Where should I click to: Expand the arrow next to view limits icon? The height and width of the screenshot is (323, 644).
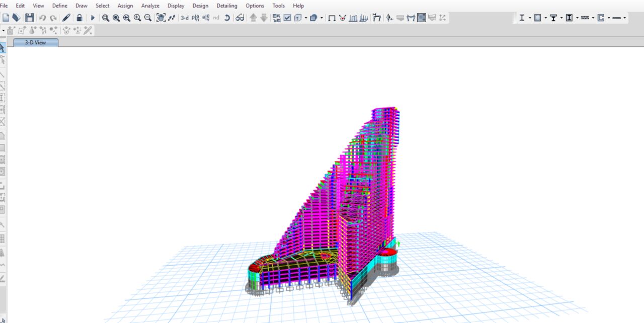coord(305,18)
